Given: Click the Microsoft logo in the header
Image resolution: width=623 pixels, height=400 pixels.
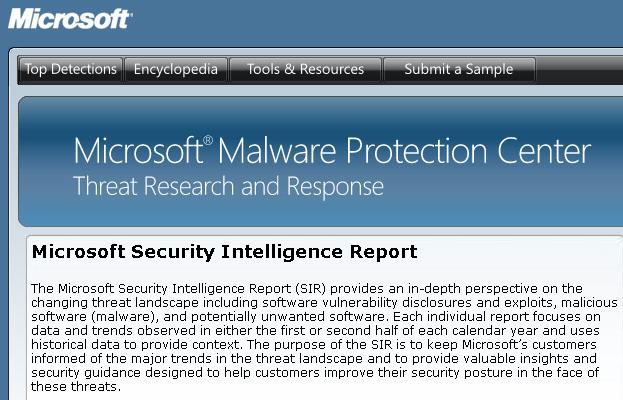Looking at the screenshot, I should (x=70, y=19).
